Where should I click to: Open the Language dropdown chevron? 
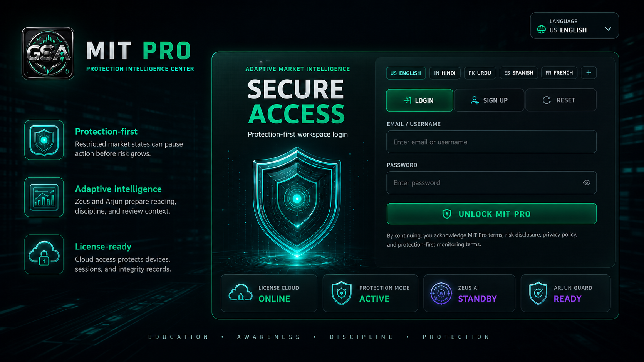(608, 29)
